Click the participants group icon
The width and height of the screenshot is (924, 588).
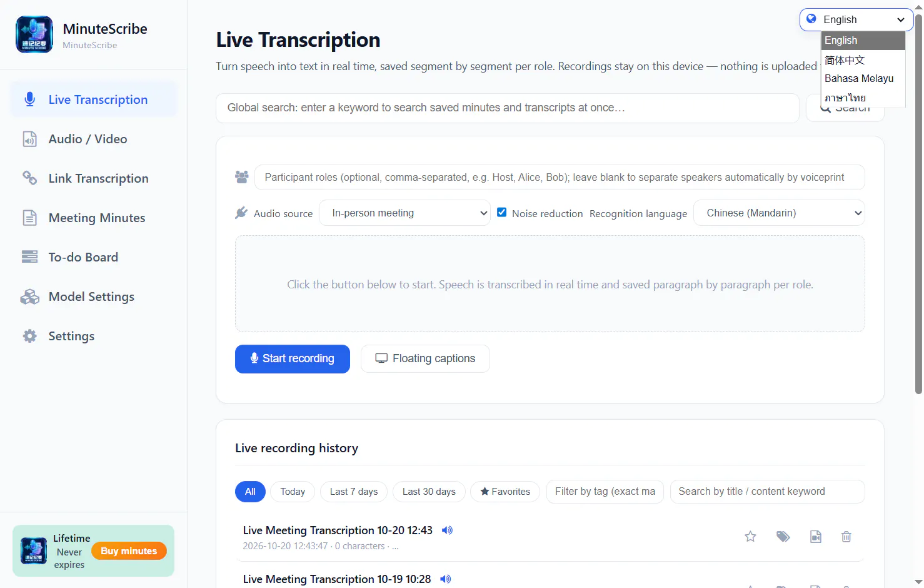click(242, 177)
